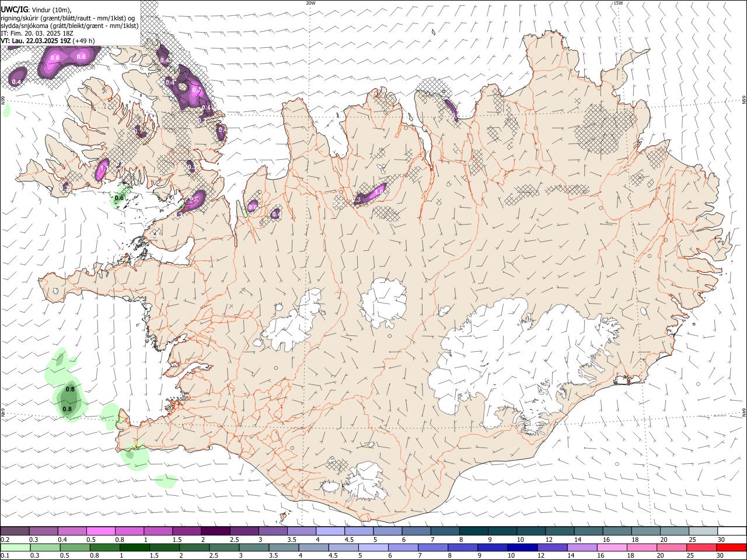Click the '15W' longitude label at the top edge

(618, 3)
